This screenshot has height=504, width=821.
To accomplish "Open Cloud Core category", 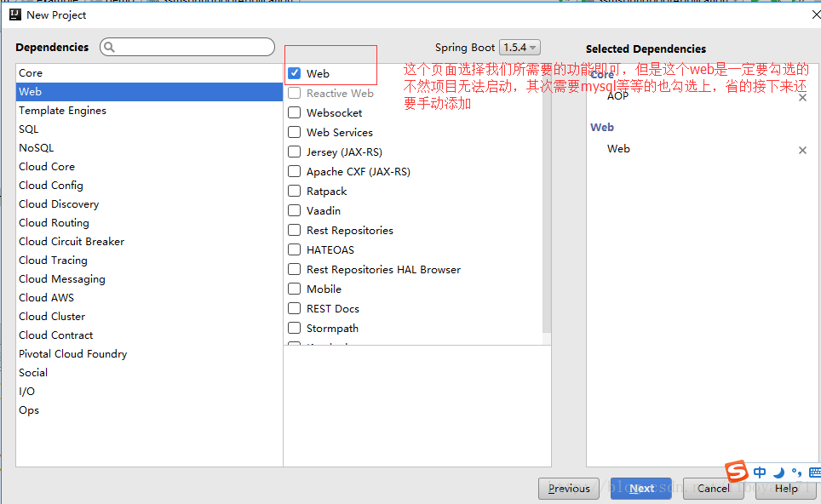I will (x=149, y=166).
